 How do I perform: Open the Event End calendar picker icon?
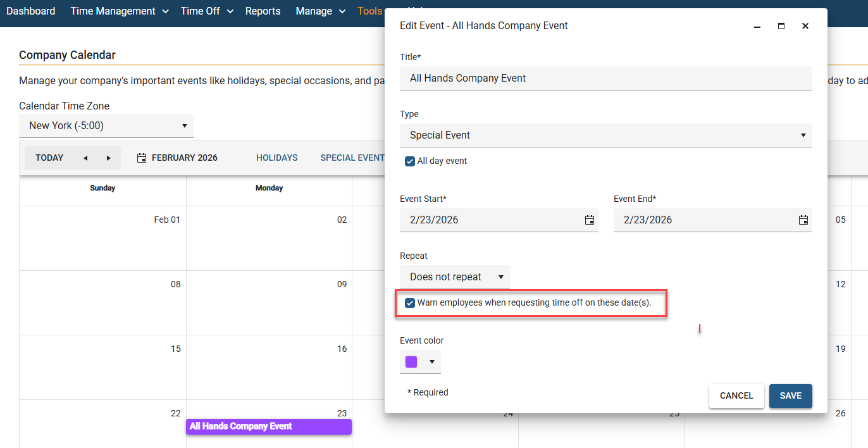[x=803, y=220]
